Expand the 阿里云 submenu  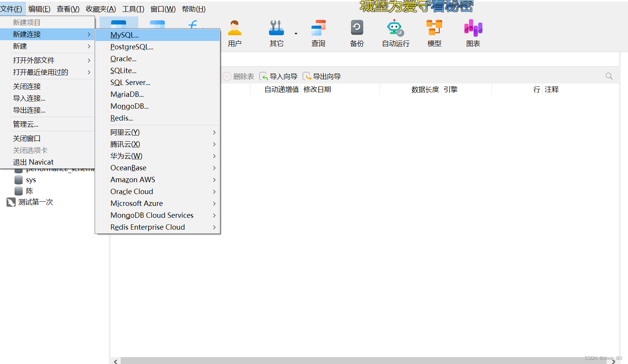pos(214,132)
